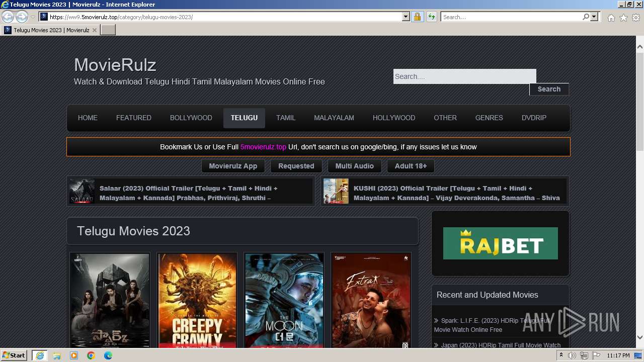The height and width of the screenshot is (362, 644).
Task: Click the page scrollbar down arrow
Action: click(640, 337)
